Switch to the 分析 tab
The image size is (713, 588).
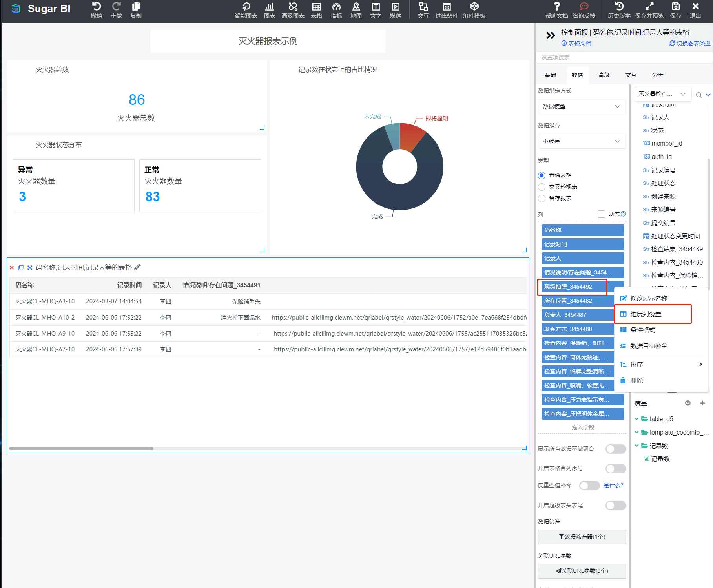658,75
